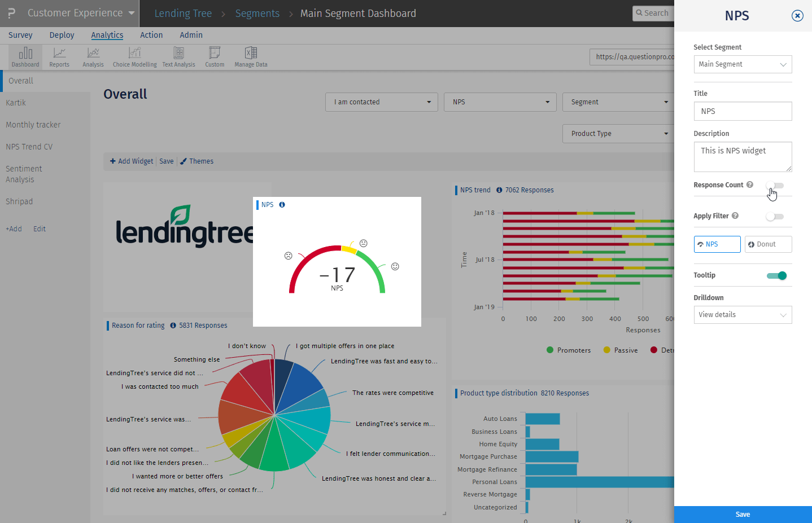Toggle the Apply Filter switch
This screenshot has height=523, width=812.
tap(775, 217)
